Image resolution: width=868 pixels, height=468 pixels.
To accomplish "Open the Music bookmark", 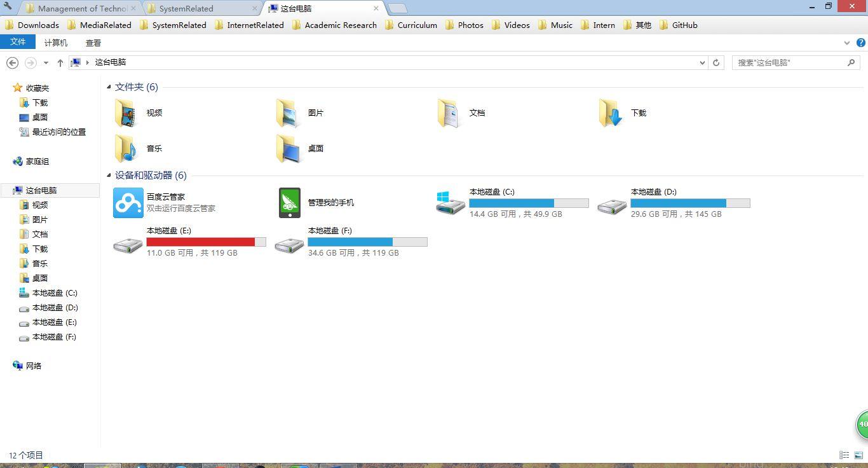I will (555, 25).
